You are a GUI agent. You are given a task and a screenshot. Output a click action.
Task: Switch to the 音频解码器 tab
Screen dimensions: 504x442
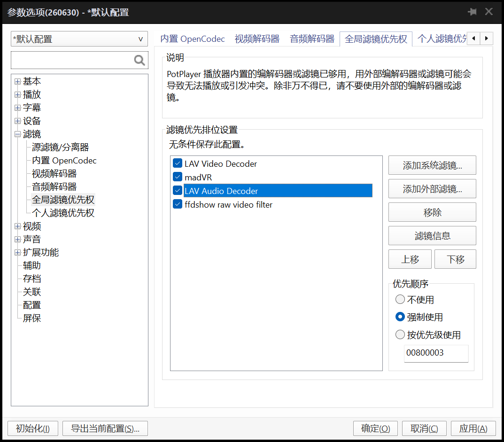click(312, 39)
